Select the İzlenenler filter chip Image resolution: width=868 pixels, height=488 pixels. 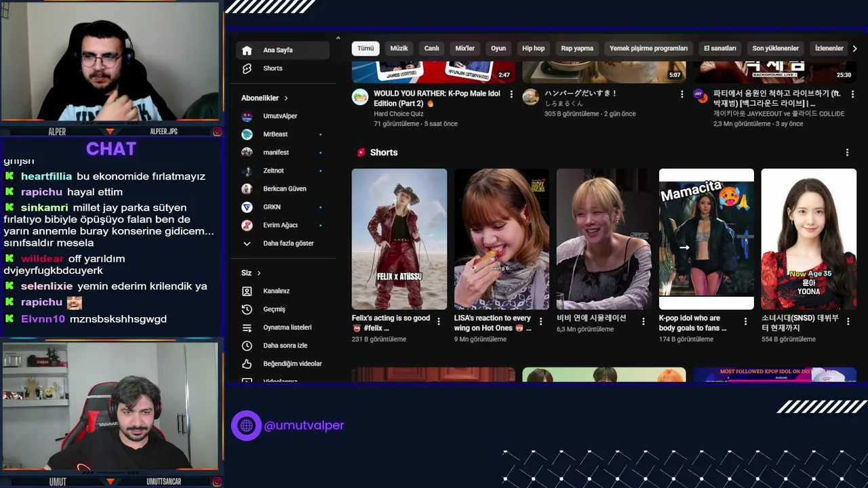(829, 48)
